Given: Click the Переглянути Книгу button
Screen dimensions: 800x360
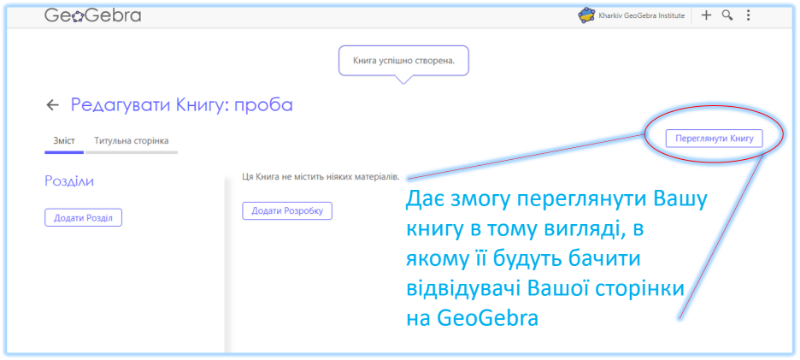Looking at the screenshot, I should pyautogui.click(x=714, y=138).
